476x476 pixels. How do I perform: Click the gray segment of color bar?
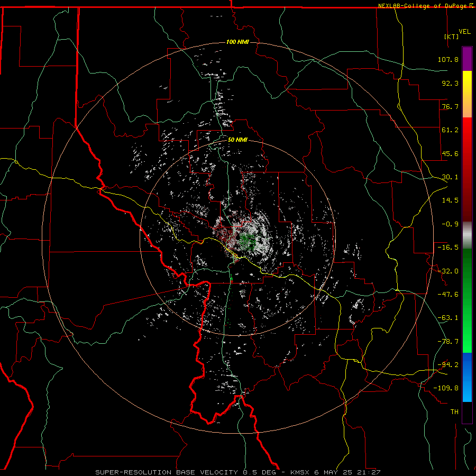coord(467,235)
